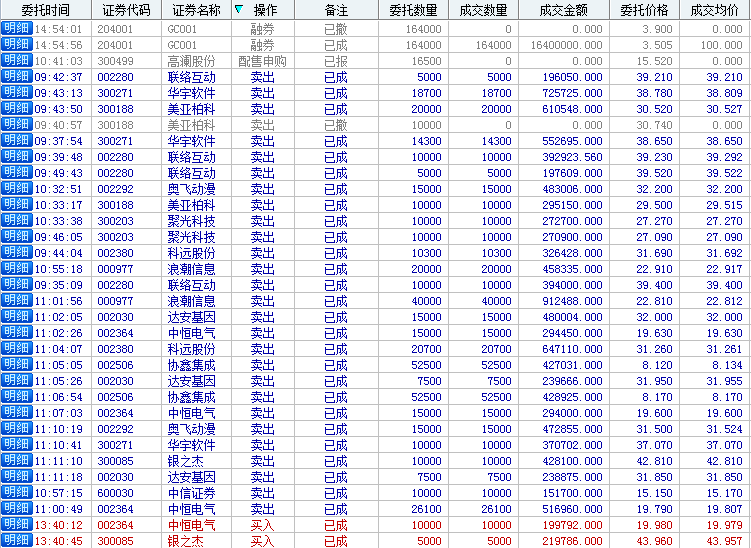Sort by the 委托时间 column header

click(46, 10)
